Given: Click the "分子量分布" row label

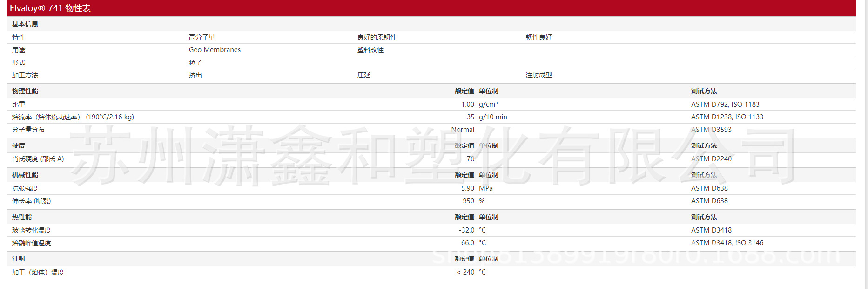Looking at the screenshot, I should [28, 130].
